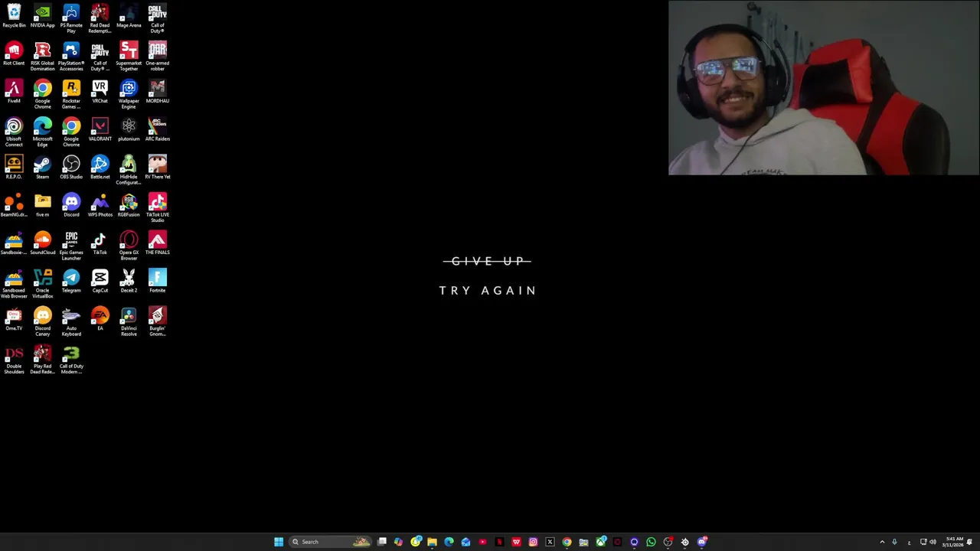Launch Sandboxie desktop shortcut
The height and width of the screenshot is (551, 980).
[x=14, y=243]
